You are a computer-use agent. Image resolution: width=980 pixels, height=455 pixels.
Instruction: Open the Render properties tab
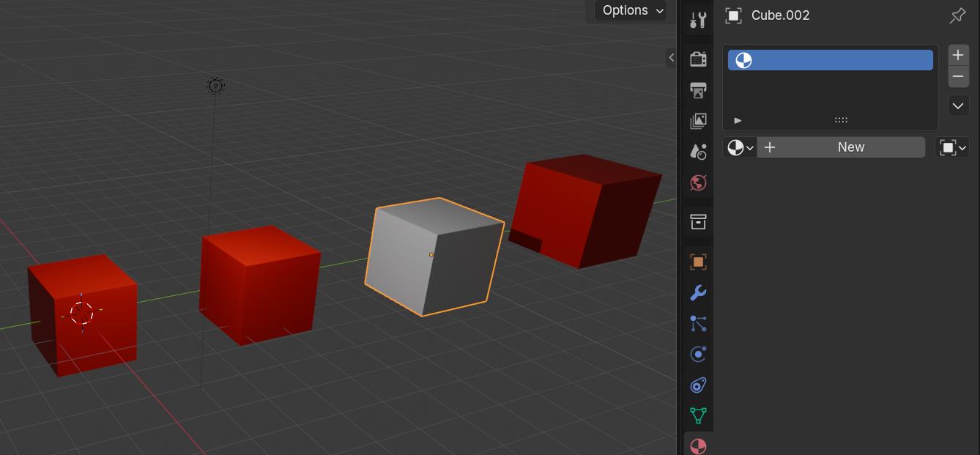pyautogui.click(x=698, y=59)
